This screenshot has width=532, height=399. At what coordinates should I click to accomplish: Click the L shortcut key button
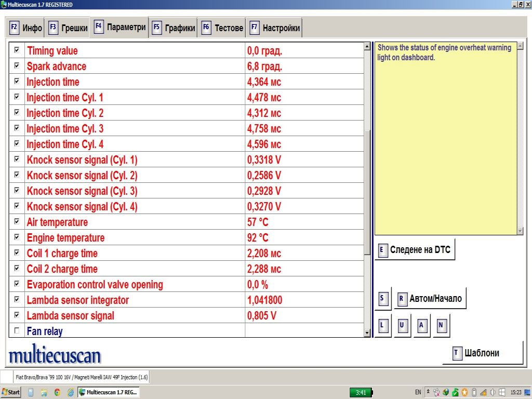click(x=382, y=326)
